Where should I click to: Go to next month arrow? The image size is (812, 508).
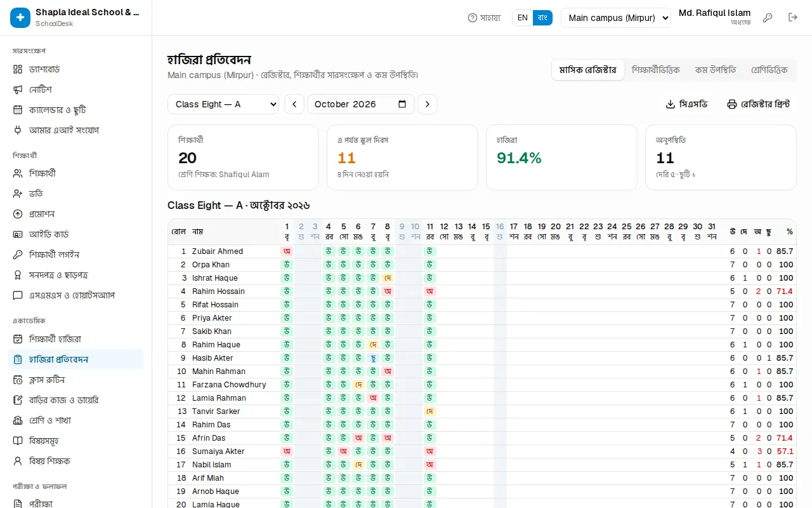point(428,104)
